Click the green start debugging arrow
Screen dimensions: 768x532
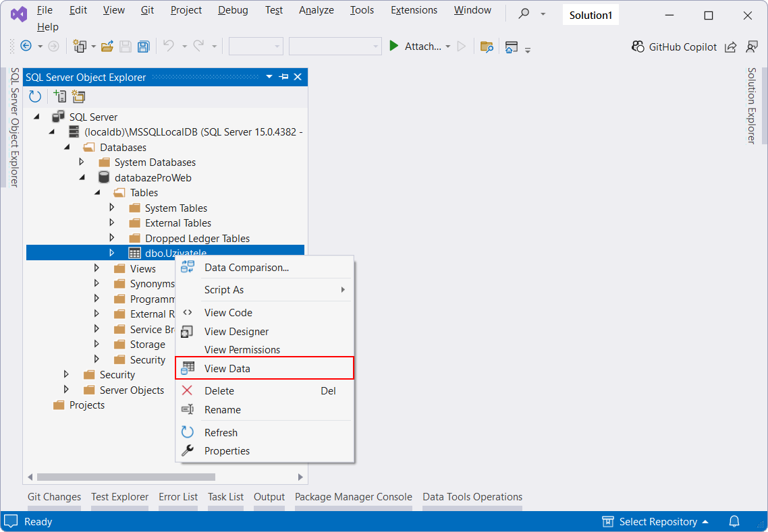coord(394,46)
